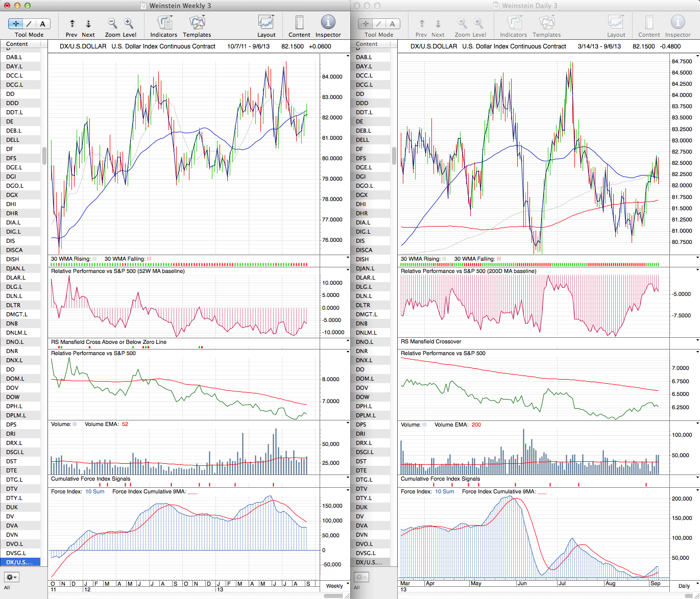Select the crosshair tool mode in Weekly toolbar
The height and width of the screenshot is (599, 700).
coord(16,24)
